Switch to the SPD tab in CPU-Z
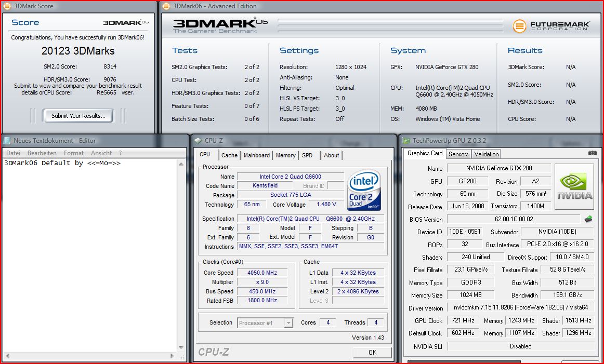 click(x=307, y=155)
